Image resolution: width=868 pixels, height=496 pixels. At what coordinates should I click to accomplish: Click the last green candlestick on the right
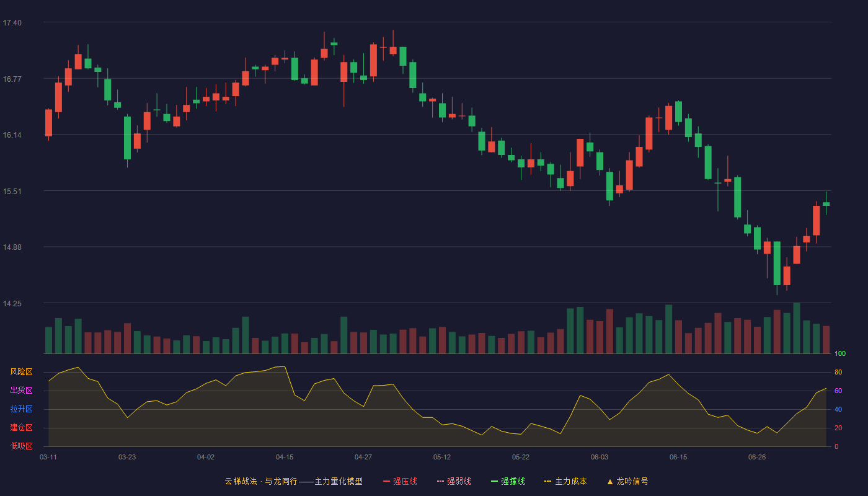(x=826, y=204)
